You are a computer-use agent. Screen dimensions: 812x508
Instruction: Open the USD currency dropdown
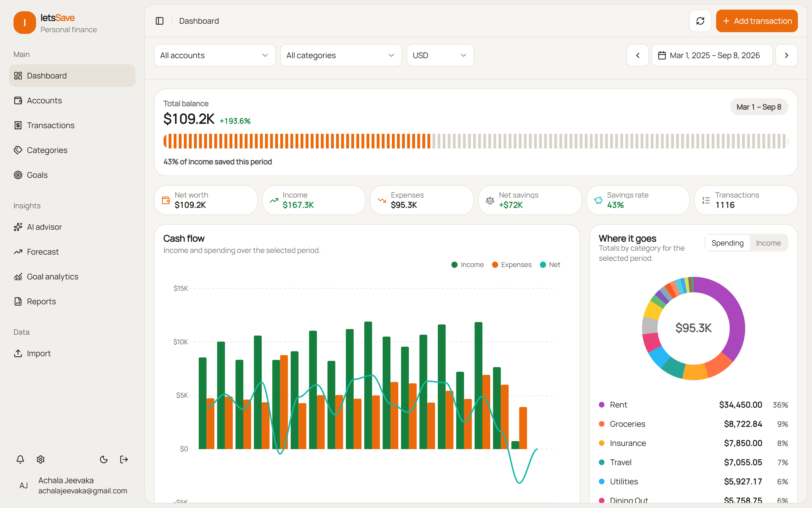[x=440, y=55]
